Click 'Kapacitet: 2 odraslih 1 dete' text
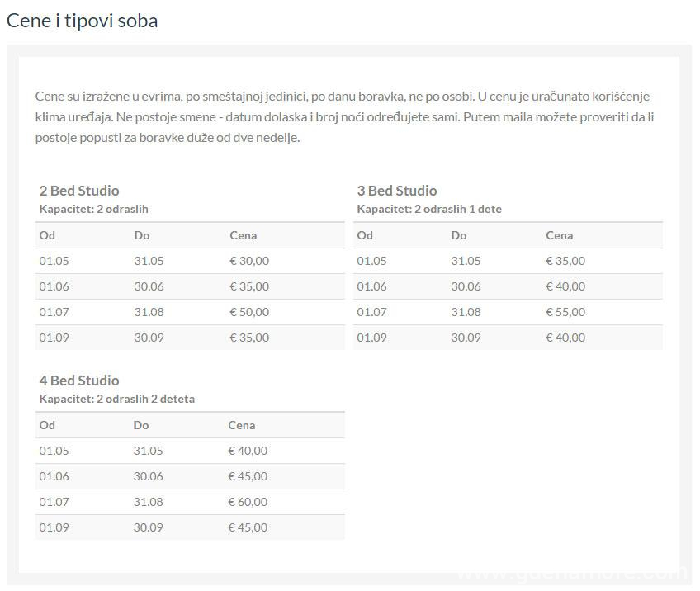 point(429,210)
